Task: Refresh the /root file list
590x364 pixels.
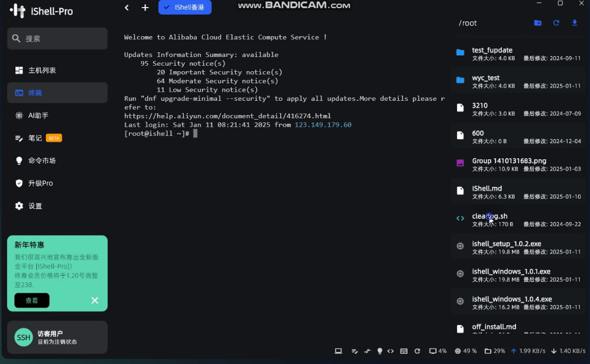Action: 556,23
